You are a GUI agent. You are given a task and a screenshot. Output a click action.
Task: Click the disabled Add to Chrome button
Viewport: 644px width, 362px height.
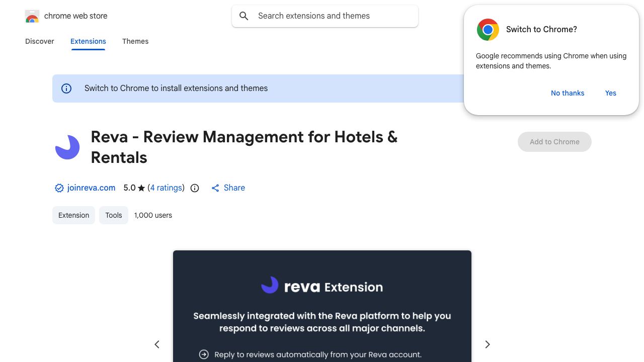click(554, 142)
